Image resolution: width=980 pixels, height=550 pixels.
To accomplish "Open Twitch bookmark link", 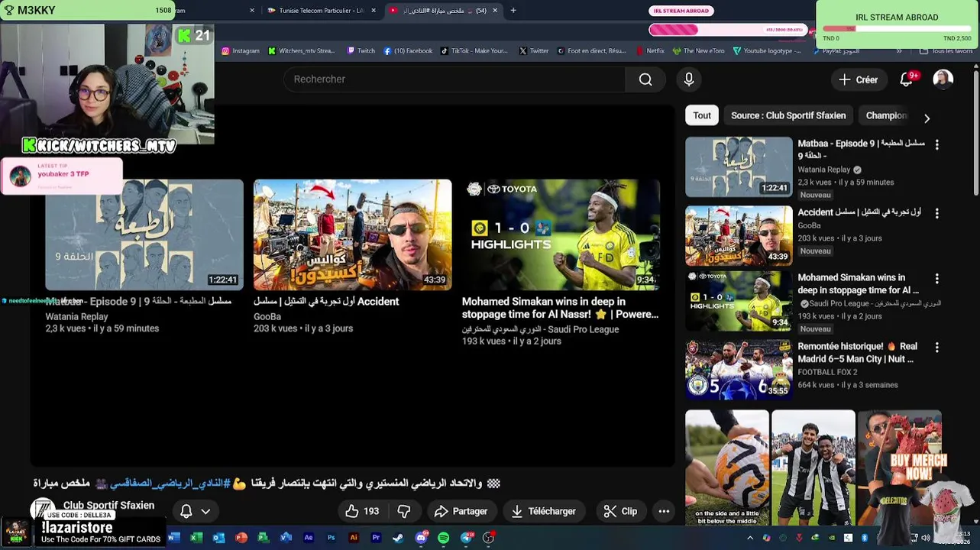I will click(x=361, y=51).
